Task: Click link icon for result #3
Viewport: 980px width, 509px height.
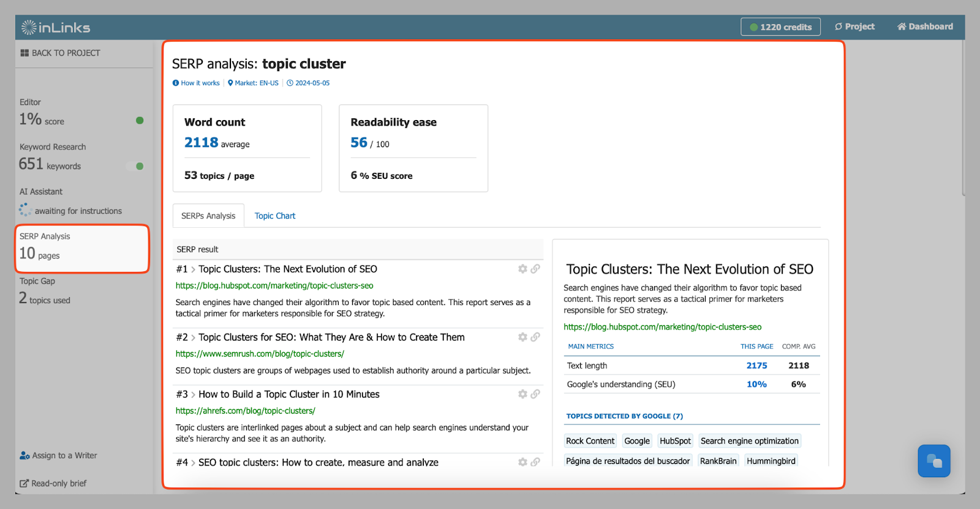Action: [x=535, y=394]
